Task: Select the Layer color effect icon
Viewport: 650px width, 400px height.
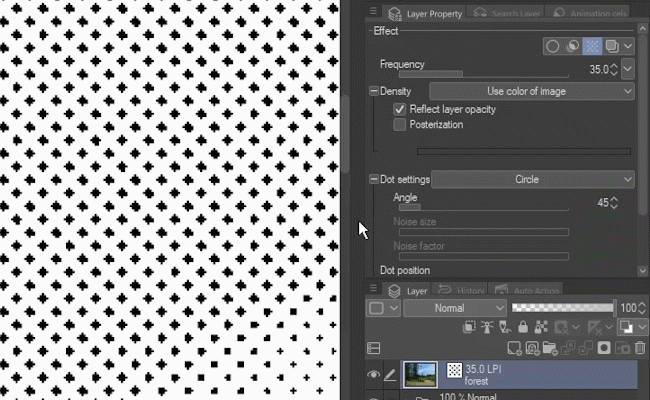Action: coord(612,46)
